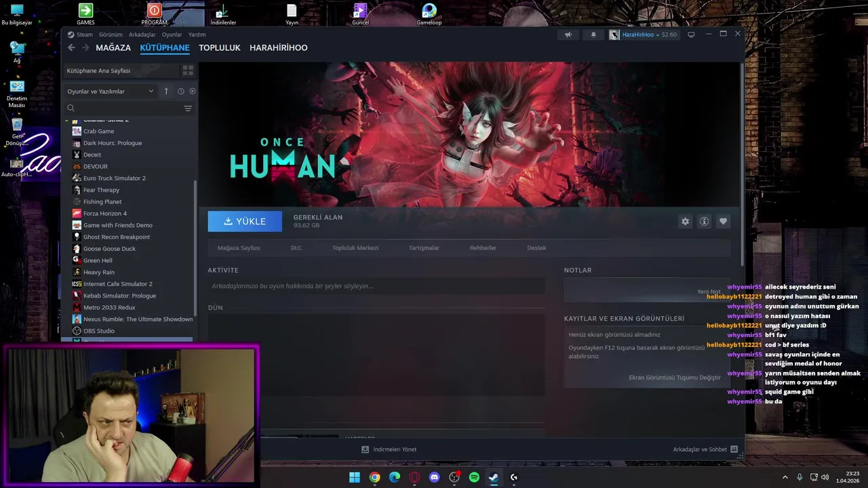Launch Google Chrome from taskbar
This screenshot has height=488, width=868.
tap(374, 477)
